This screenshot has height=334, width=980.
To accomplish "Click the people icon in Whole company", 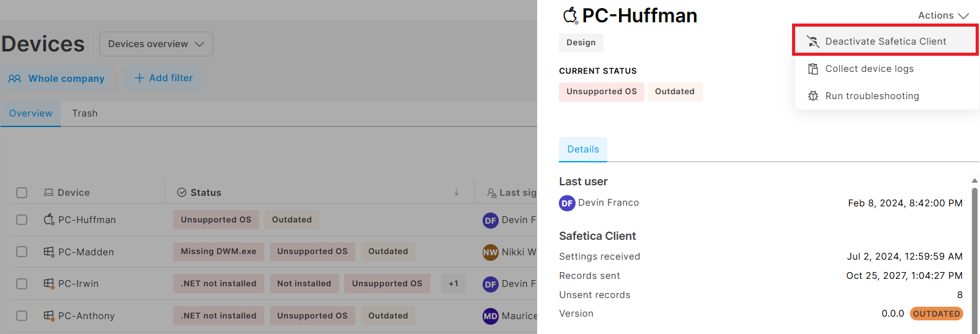I will pos(15,79).
